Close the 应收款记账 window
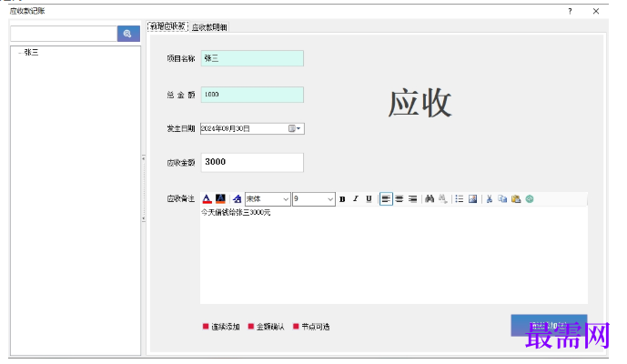This screenshot has height=364, width=627. pyautogui.click(x=596, y=11)
